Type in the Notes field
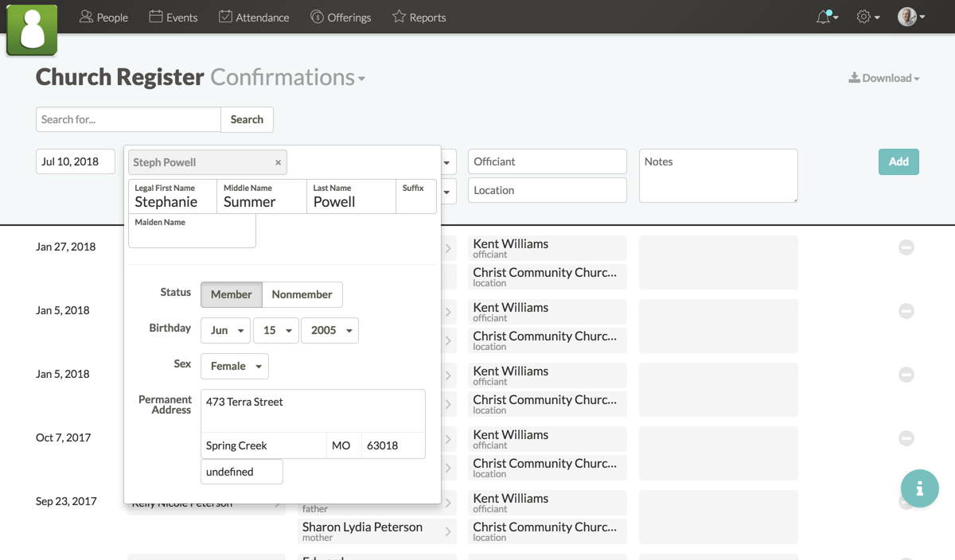 point(717,175)
